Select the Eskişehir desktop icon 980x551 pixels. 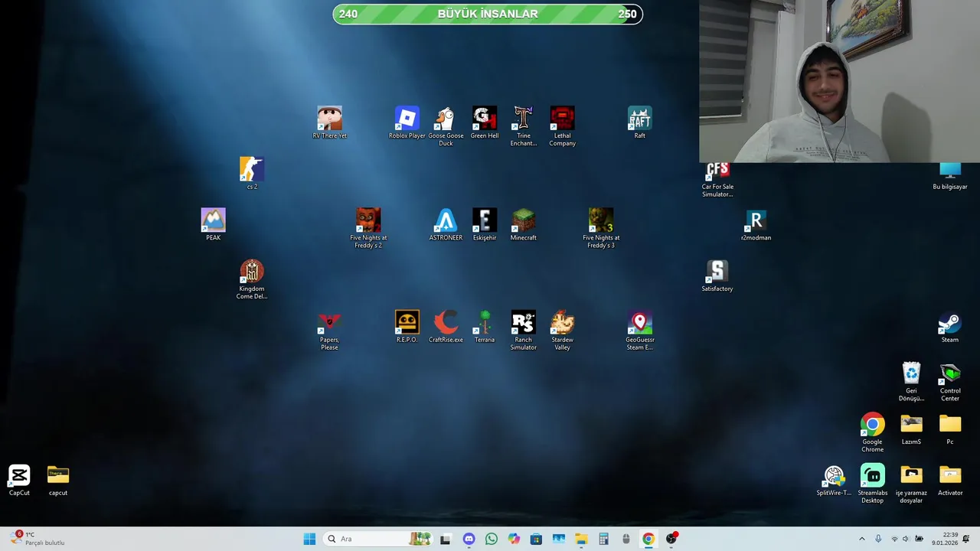(x=485, y=224)
